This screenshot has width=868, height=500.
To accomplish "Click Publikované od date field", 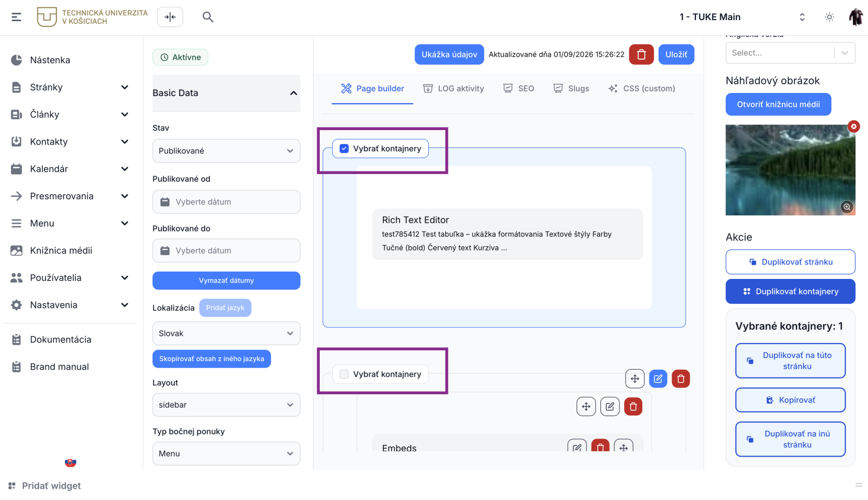I will pyautogui.click(x=226, y=202).
